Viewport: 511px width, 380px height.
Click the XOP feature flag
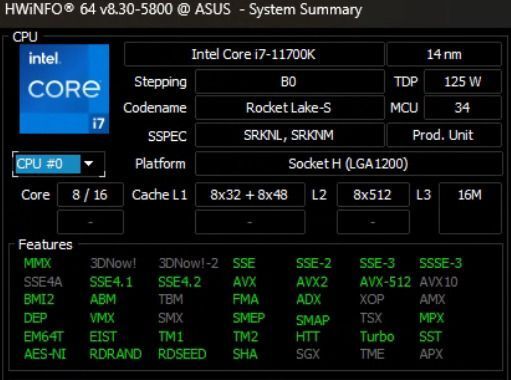[x=372, y=299]
